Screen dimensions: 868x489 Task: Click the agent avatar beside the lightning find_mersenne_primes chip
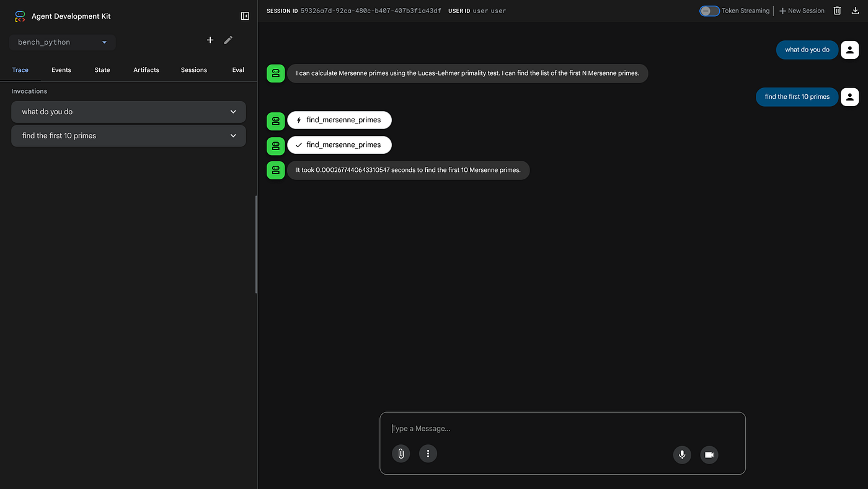point(275,120)
